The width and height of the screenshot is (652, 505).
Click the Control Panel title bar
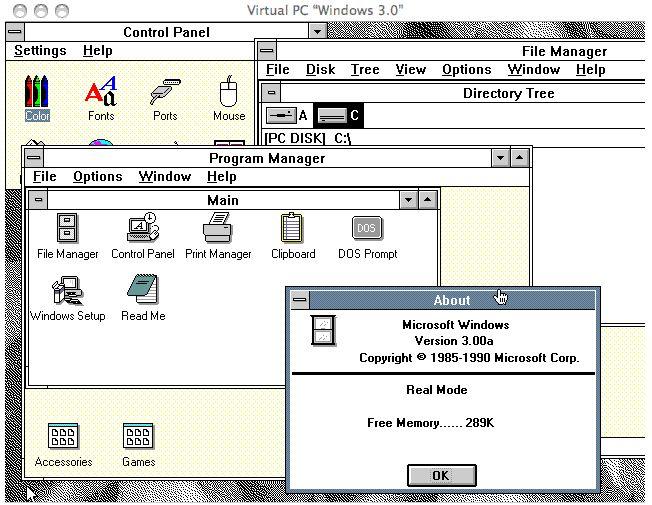[x=166, y=32]
